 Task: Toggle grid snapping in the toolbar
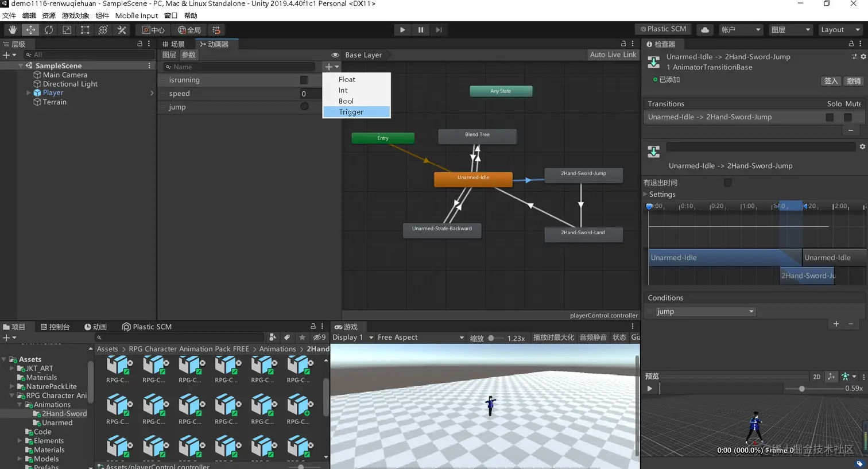pos(216,30)
